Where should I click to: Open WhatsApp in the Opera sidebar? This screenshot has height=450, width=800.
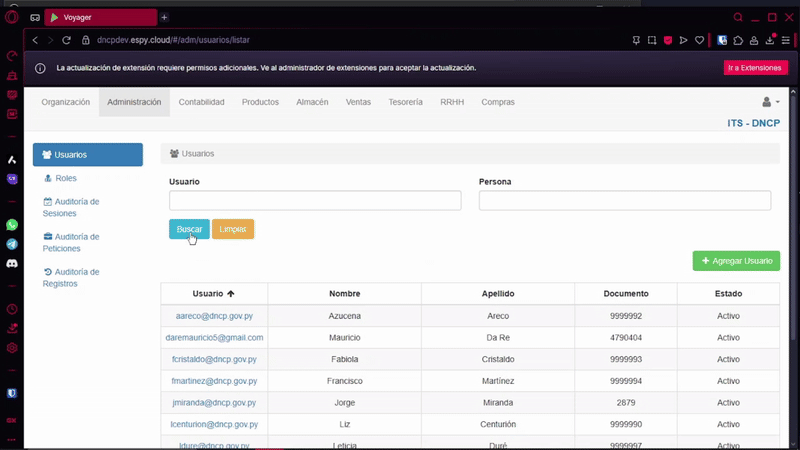[x=12, y=225]
